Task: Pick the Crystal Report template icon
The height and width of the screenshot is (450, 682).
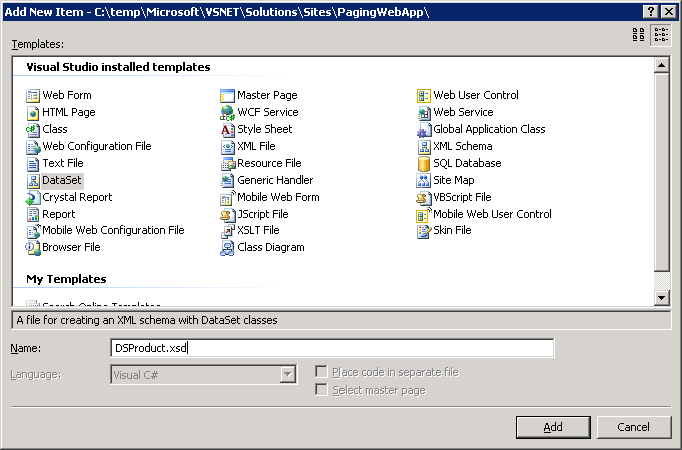Action: pos(33,197)
